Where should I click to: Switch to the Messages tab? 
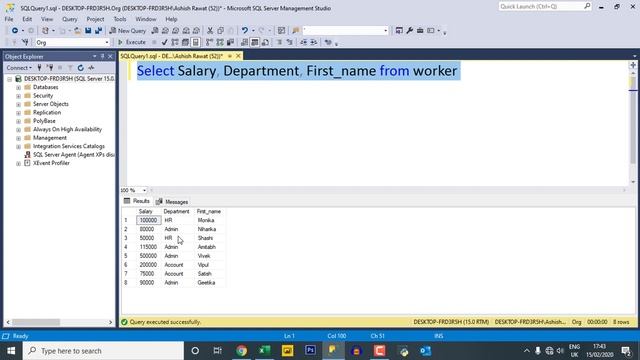172,202
